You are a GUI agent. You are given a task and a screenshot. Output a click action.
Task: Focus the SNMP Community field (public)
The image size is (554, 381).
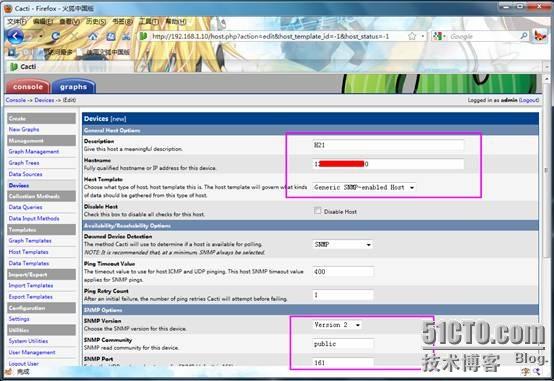click(x=343, y=344)
